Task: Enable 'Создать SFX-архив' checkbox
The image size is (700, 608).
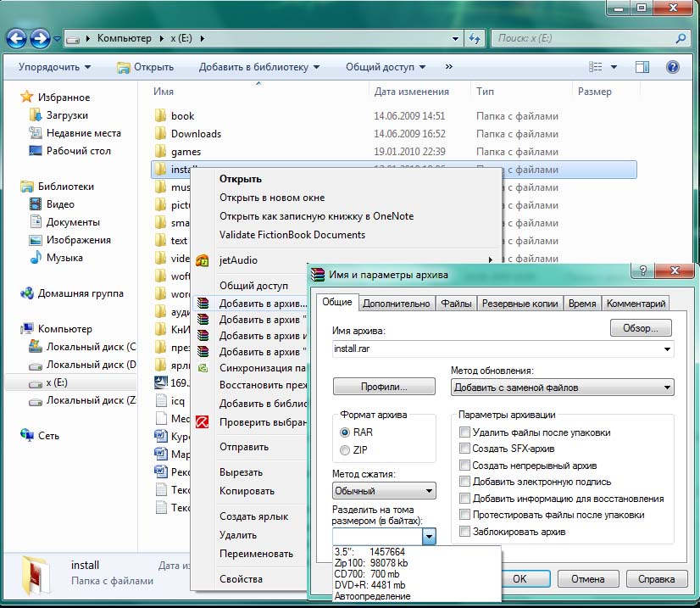Action: (x=464, y=449)
